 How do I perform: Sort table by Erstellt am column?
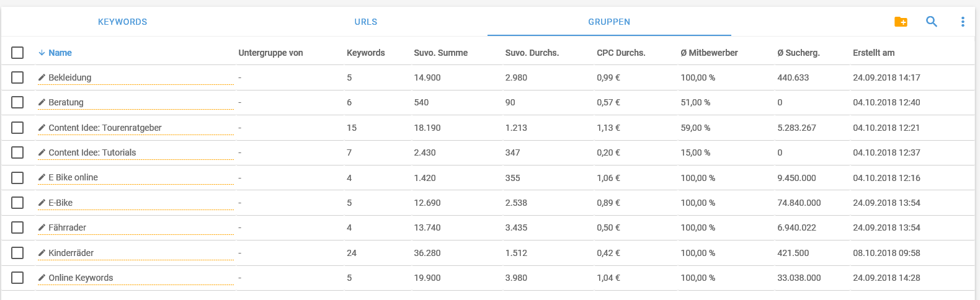[x=873, y=53]
